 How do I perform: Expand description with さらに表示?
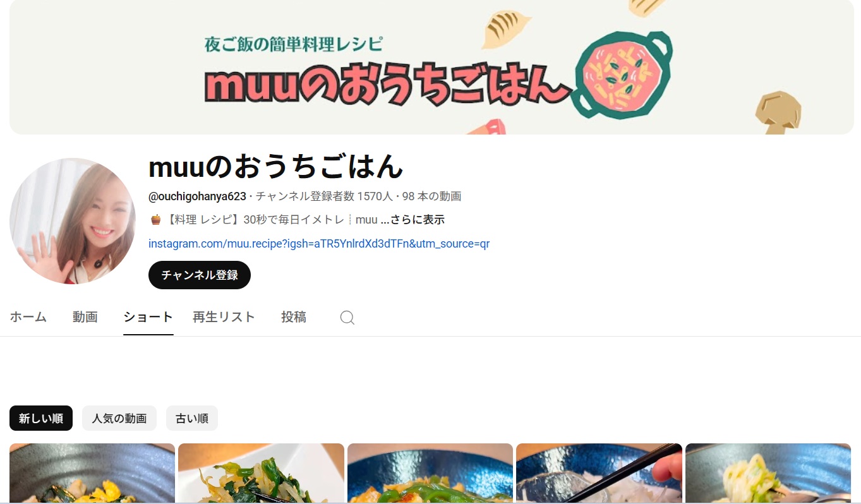[412, 220]
